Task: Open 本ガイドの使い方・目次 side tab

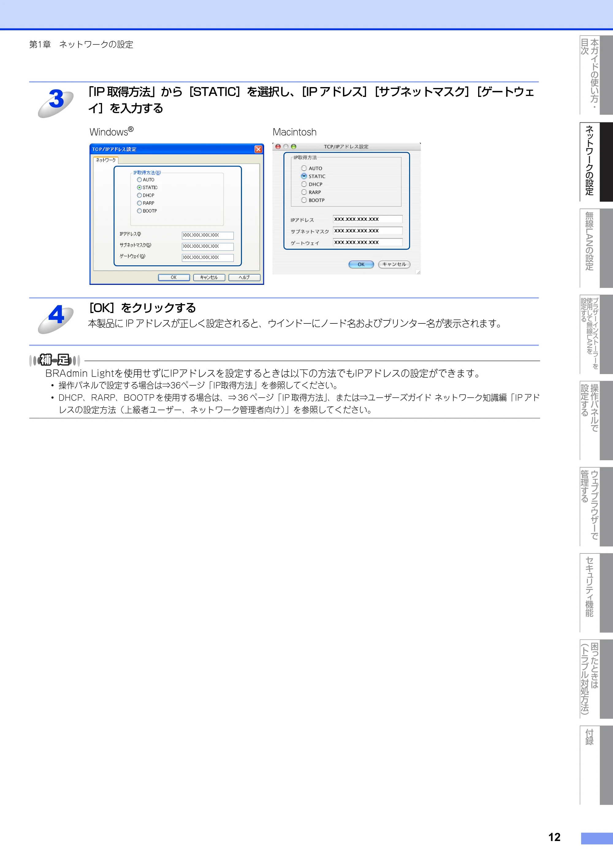Action: [x=596, y=75]
